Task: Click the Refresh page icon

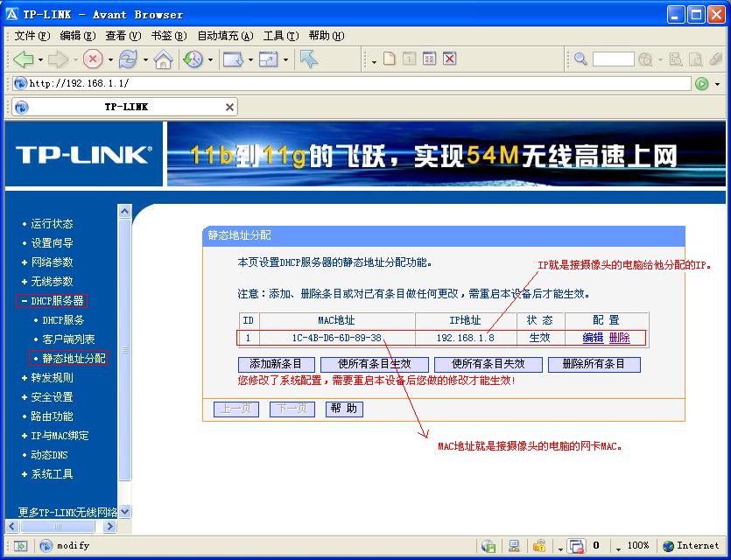Action: (128, 59)
